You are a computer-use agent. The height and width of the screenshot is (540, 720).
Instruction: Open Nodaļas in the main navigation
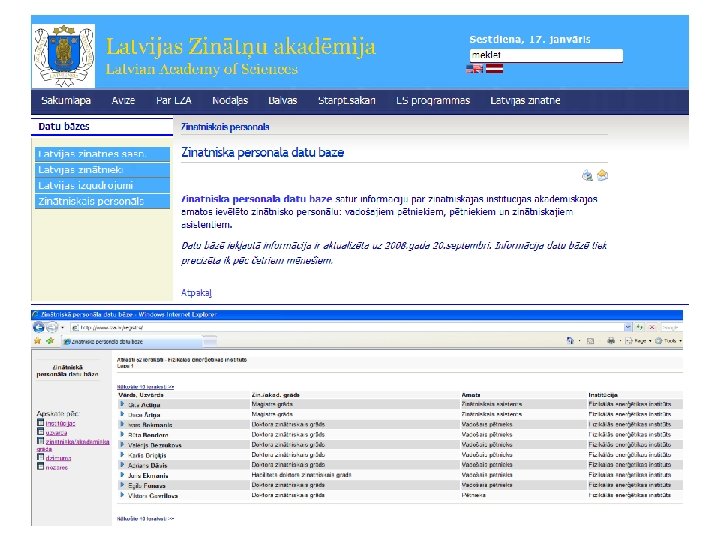coord(230,101)
